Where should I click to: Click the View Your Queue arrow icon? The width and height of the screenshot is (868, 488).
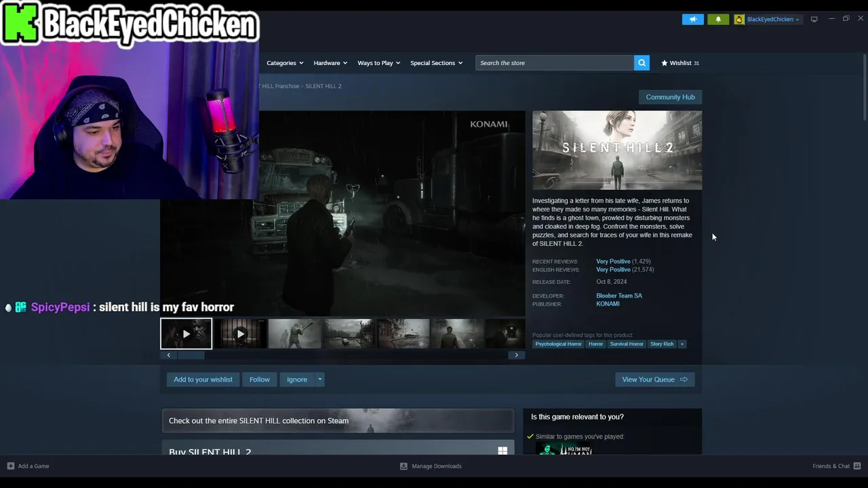tap(684, 380)
